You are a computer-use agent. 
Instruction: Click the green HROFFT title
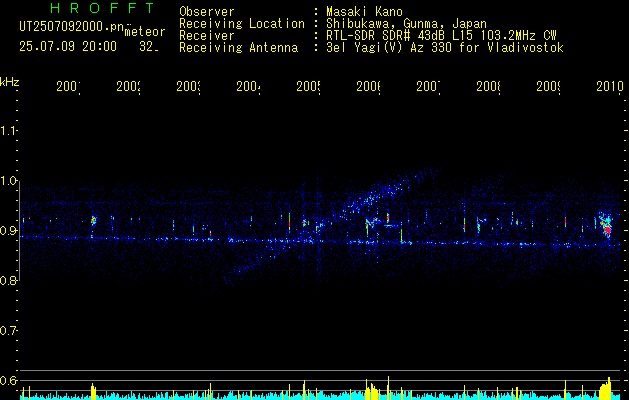[x=102, y=8]
